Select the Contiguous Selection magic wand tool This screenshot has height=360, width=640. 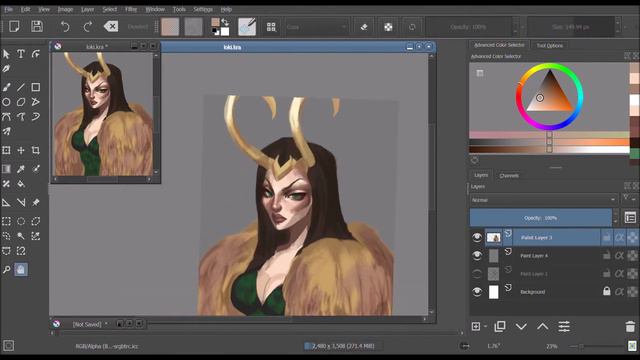21,236
